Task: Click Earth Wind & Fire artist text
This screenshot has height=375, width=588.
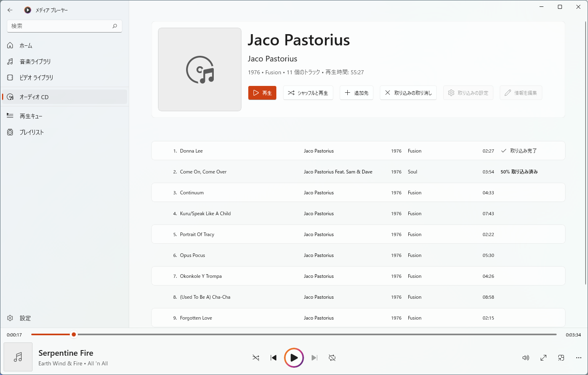Action: click(60, 363)
